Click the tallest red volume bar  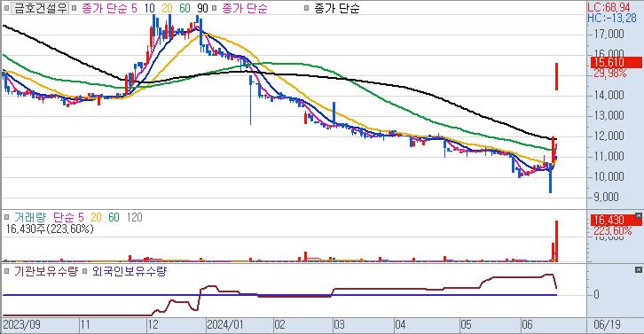(556, 241)
